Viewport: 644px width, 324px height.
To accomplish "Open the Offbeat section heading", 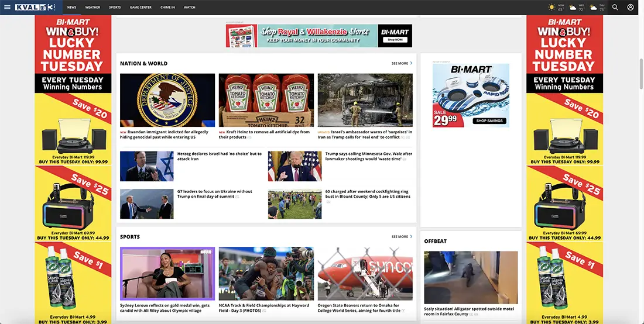I will click(436, 241).
